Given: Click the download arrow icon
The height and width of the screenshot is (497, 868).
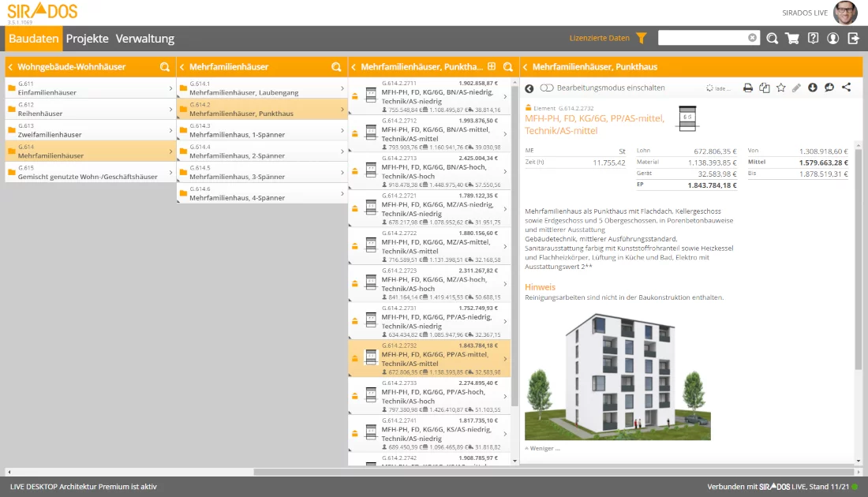Looking at the screenshot, I should (x=813, y=88).
